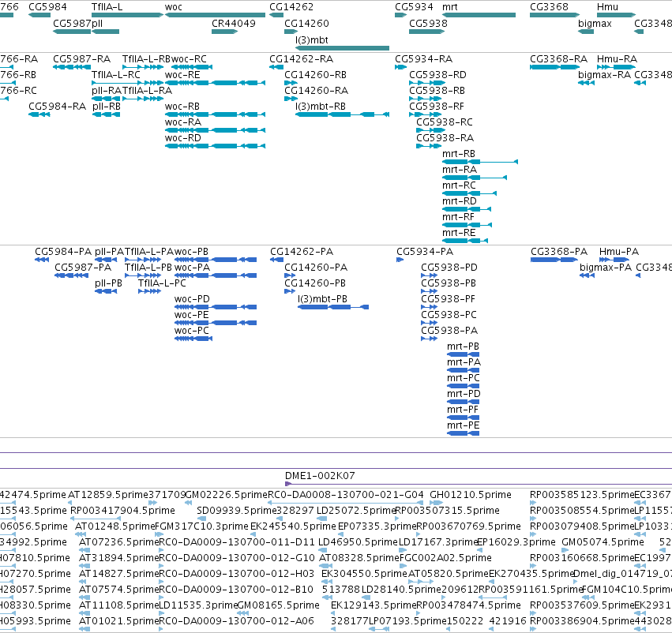Click the bigmax-RA transcript label
The height and width of the screenshot is (633, 672).
pyautogui.click(x=604, y=74)
